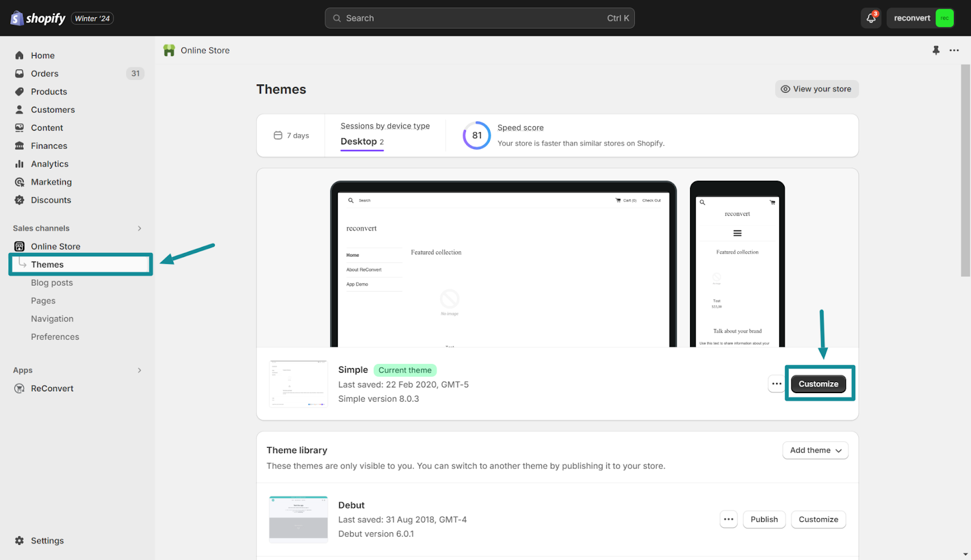Click the Customers person icon
Viewport: 971px width, 560px height.
[19, 110]
